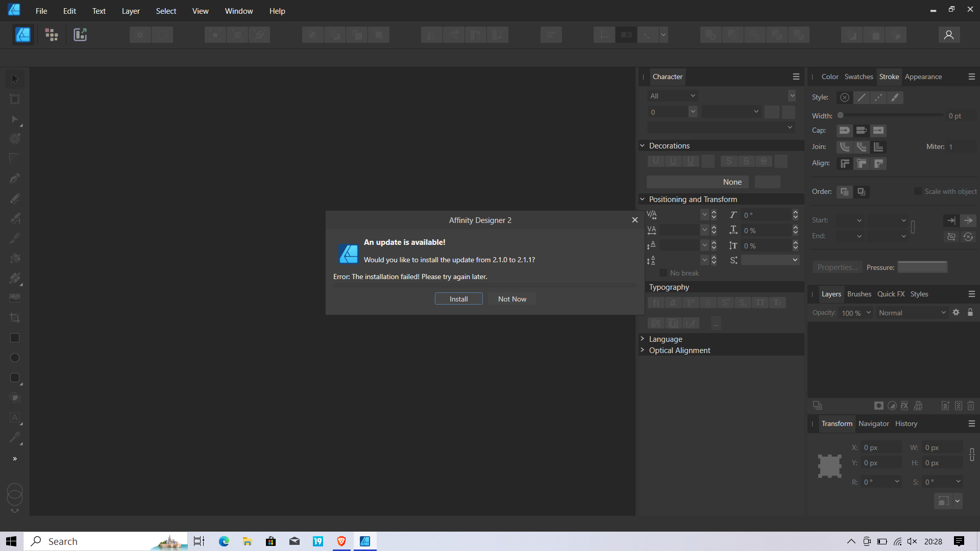Open the font collection All dropdown
Screen dimensions: 980x551
coord(672,96)
